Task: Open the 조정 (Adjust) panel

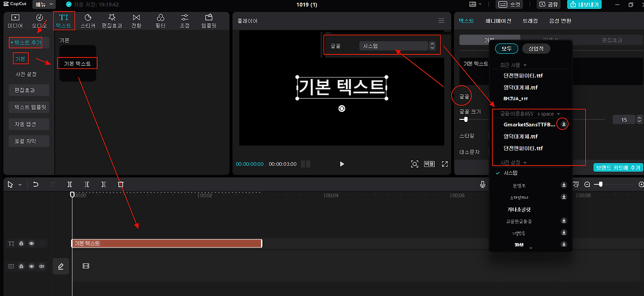Action: coord(185,21)
